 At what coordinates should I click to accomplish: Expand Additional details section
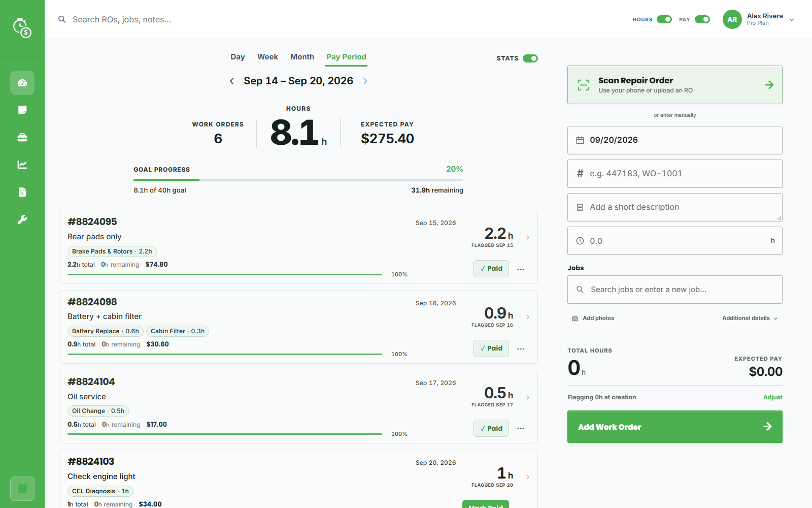click(750, 319)
